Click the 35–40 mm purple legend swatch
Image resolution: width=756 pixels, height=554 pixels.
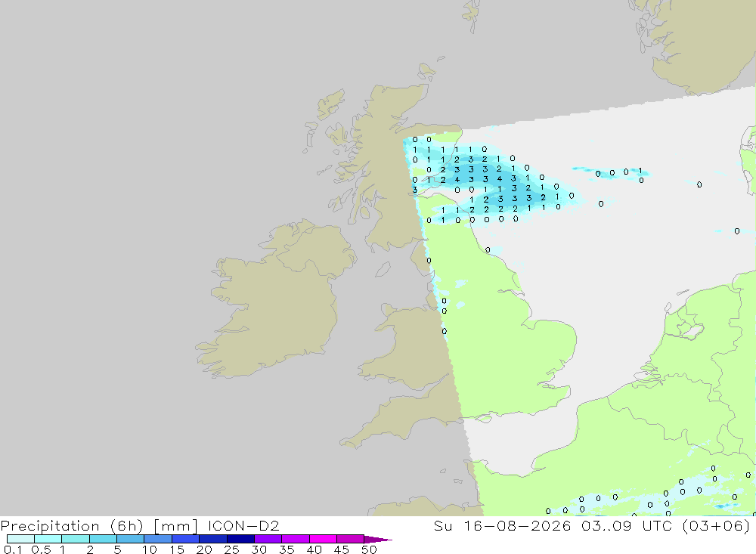(x=295, y=539)
